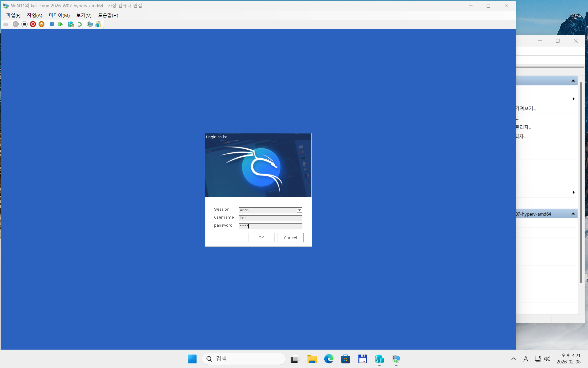Open the Windows Start menu

coord(192,359)
